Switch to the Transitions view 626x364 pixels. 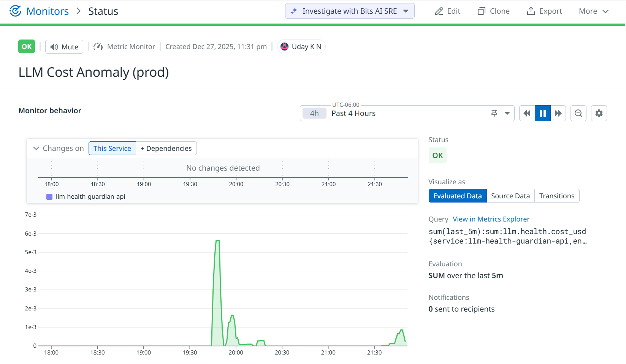coord(556,196)
